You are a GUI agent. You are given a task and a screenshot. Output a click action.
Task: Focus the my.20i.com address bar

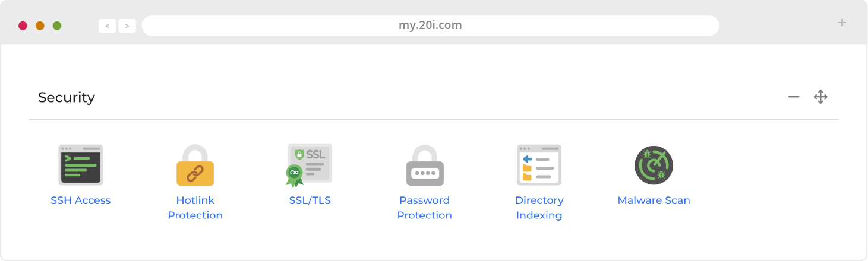click(430, 26)
